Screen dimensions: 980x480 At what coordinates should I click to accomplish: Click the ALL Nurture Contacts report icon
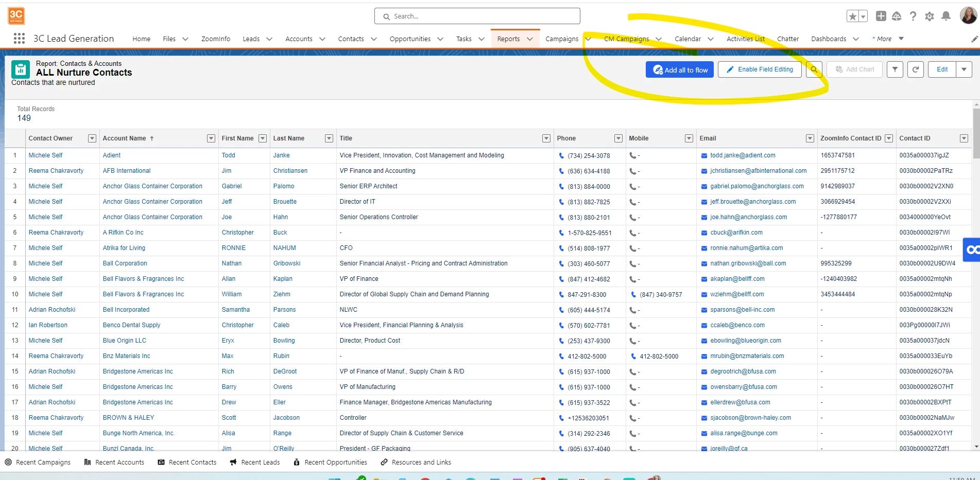(21, 69)
